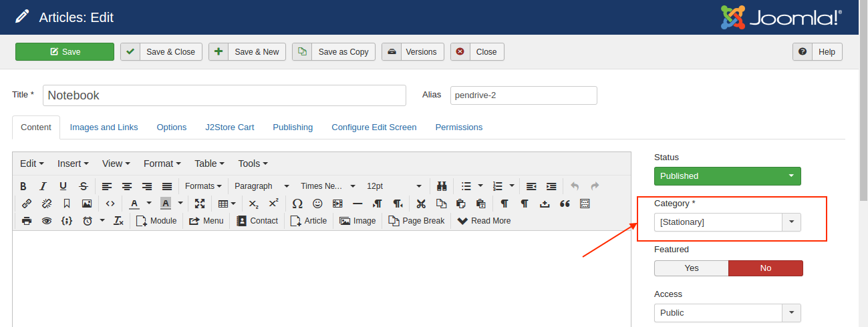Image resolution: width=868 pixels, height=327 pixels.
Task: Open the Formats dropdown
Action: [203, 186]
